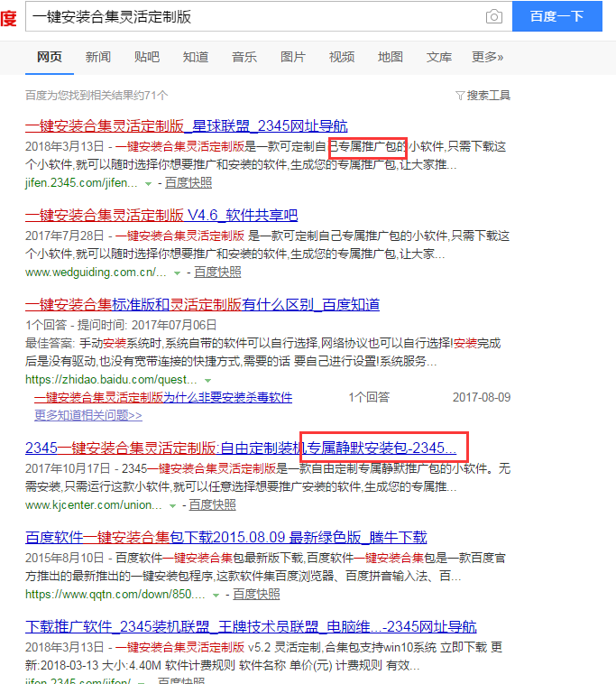Open 百度快照 for kjcenter.com result

[x=212, y=505]
